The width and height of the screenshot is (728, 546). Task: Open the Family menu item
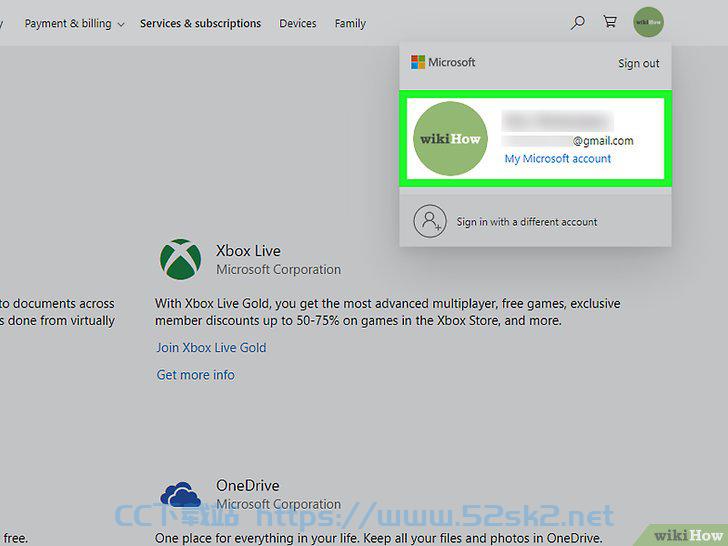point(350,24)
